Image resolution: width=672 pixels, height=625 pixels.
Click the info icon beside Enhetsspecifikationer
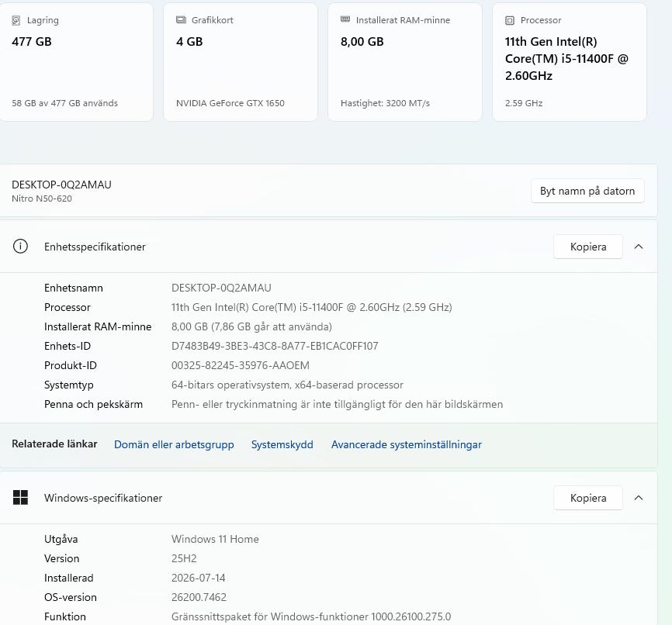(20, 247)
